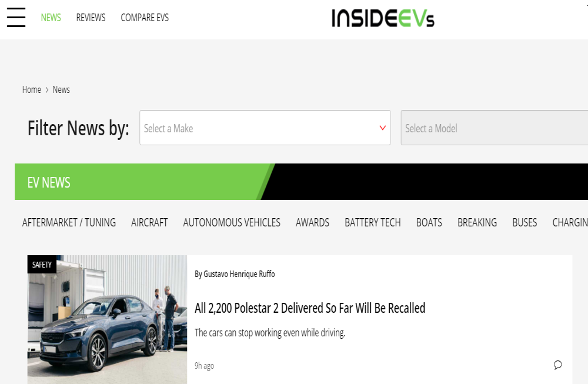588x384 pixels.
Task: Open Compare EVs page
Action: 145,18
